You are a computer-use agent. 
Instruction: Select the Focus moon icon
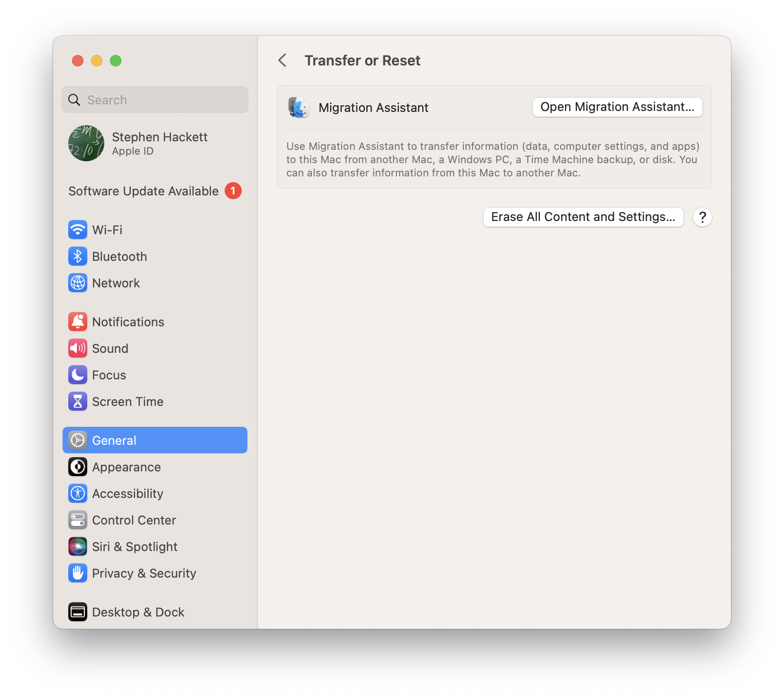click(x=77, y=375)
